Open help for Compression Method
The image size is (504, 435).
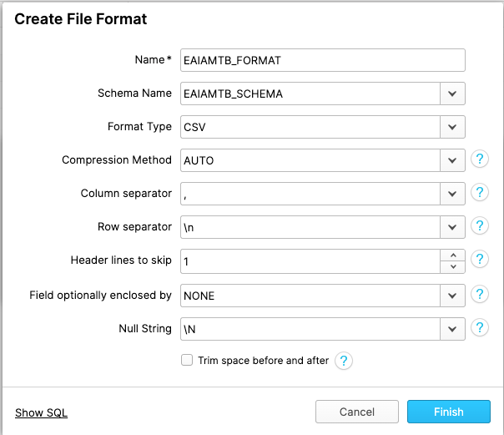(x=480, y=159)
